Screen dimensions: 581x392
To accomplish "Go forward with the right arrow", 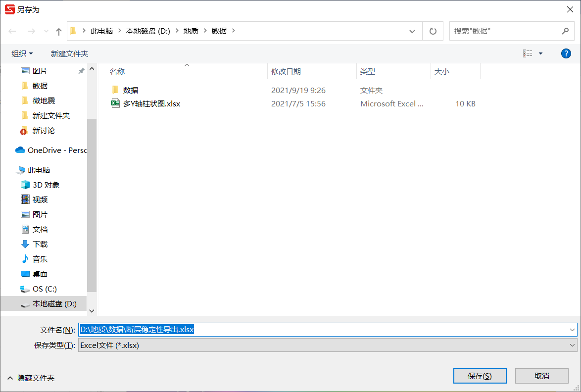I will (x=31, y=31).
